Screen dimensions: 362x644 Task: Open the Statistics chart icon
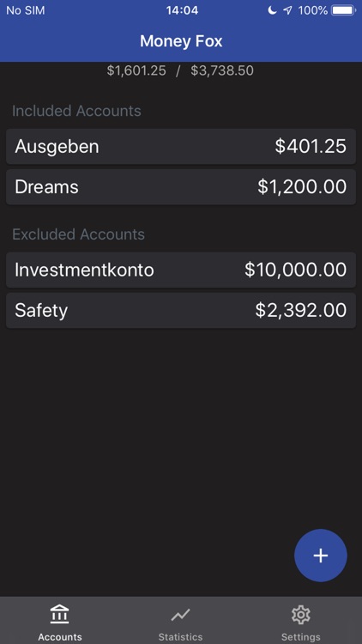click(x=181, y=615)
